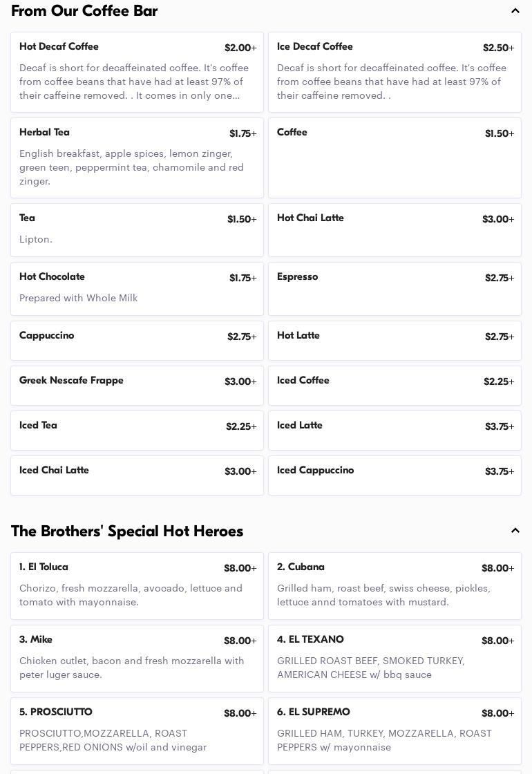532x774 pixels.
Task: Select the Ice Decaf Coffee menu card
Action: point(395,72)
